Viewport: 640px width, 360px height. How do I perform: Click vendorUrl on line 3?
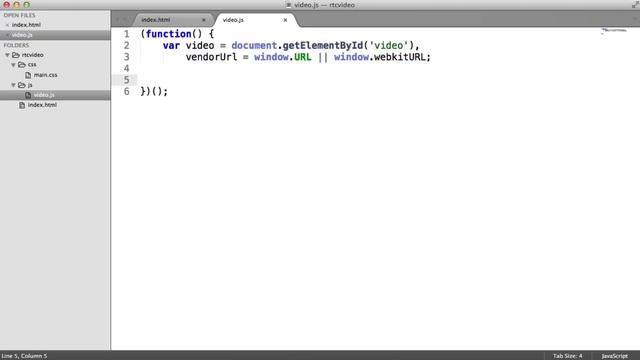click(211, 57)
